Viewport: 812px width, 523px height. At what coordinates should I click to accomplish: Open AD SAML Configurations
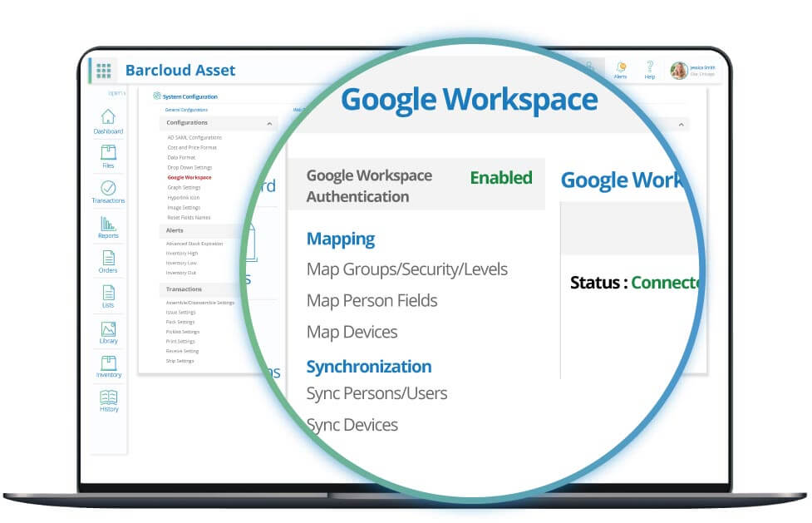coord(194,137)
